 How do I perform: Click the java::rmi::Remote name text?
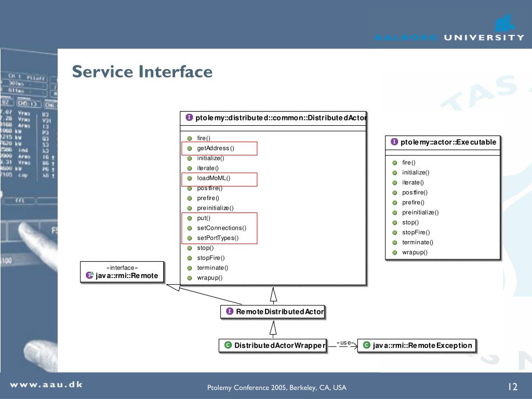coord(127,275)
